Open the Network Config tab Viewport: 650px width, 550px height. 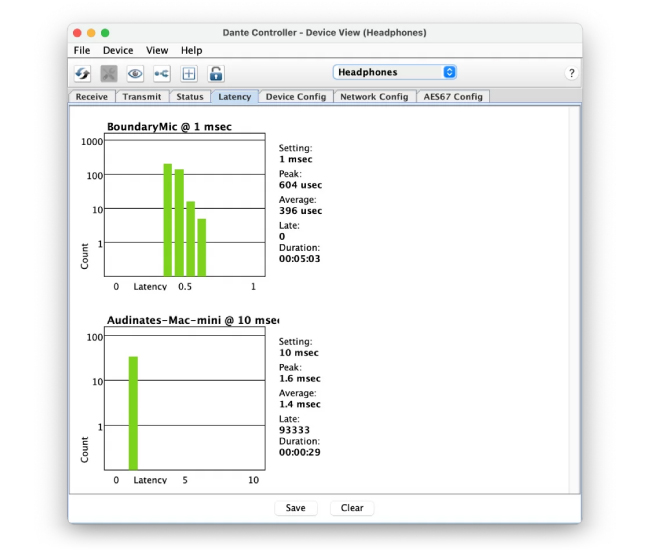(x=373, y=97)
